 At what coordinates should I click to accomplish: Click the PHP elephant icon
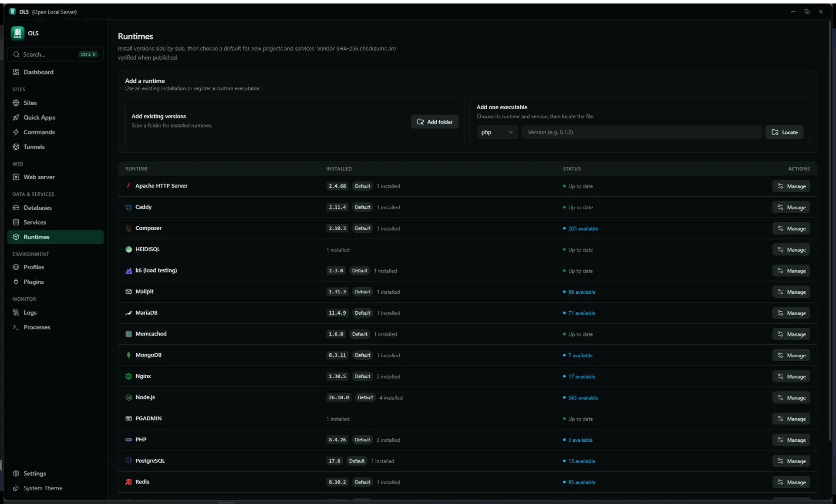click(x=128, y=440)
